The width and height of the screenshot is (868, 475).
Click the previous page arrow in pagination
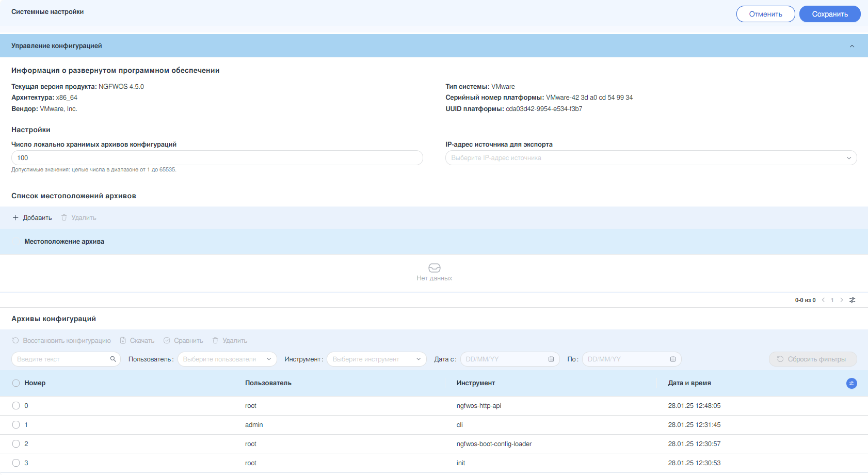(823, 300)
